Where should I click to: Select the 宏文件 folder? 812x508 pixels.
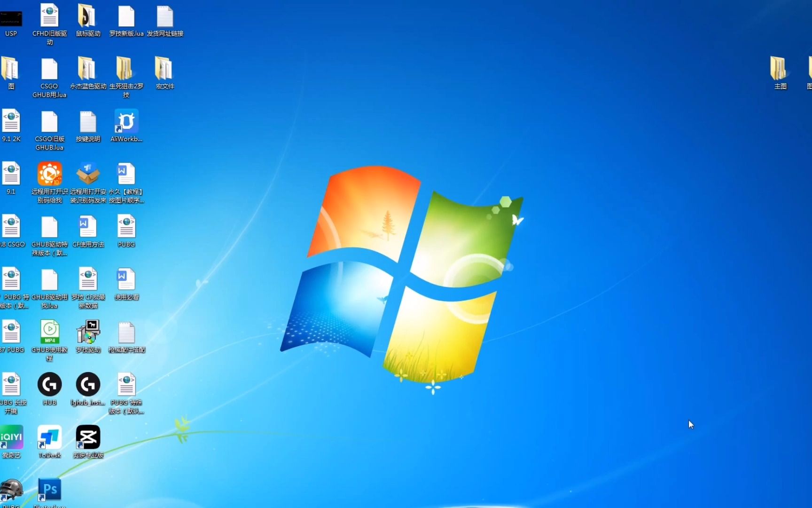(164, 68)
